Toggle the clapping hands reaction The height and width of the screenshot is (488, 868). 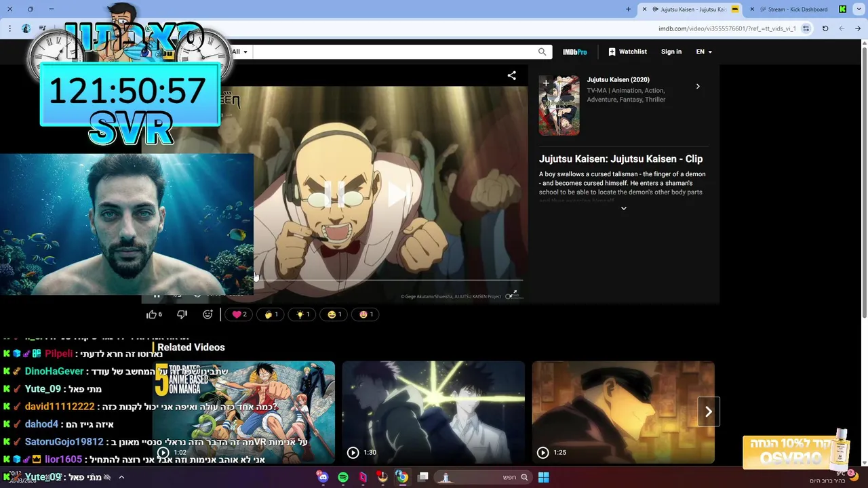271,314
